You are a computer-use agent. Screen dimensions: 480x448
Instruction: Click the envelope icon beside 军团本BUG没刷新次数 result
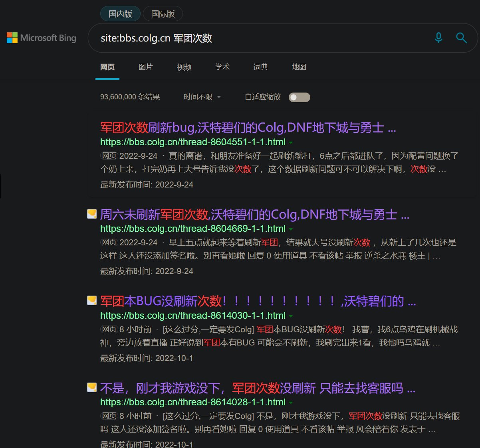(92, 300)
